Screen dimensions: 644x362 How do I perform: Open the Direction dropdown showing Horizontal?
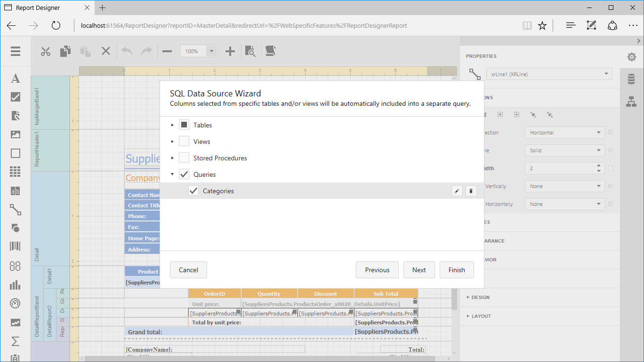pos(564,132)
